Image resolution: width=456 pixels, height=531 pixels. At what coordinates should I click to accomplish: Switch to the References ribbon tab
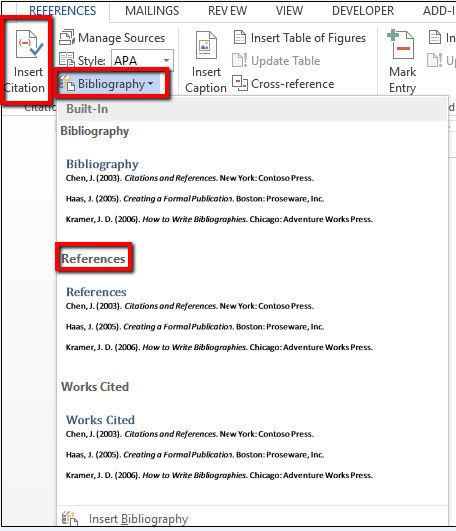[63, 11]
